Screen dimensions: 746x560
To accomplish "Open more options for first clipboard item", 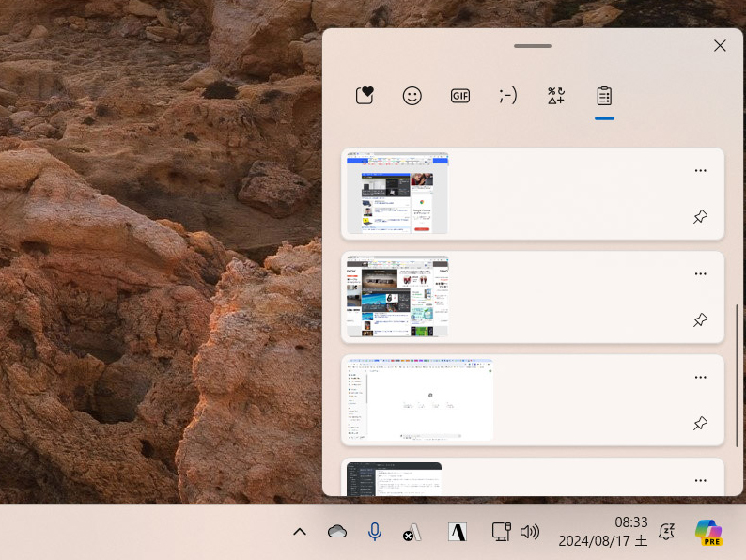I will click(700, 170).
